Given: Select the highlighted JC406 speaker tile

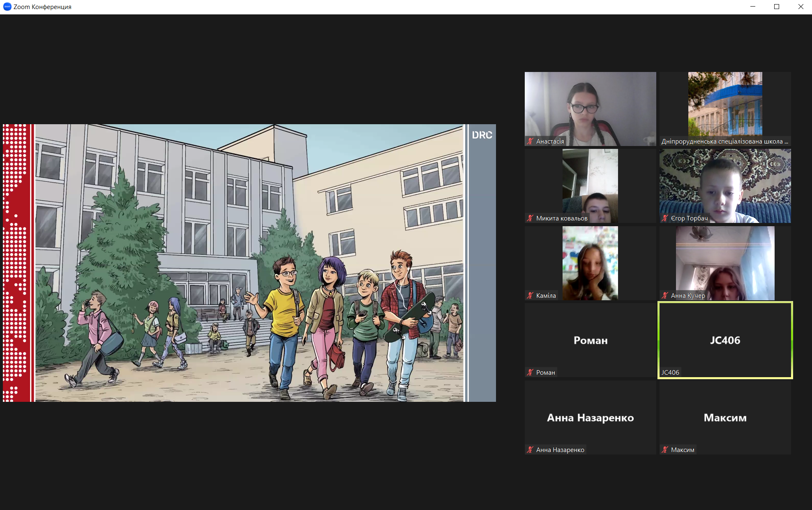Looking at the screenshot, I should pos(725,340).
